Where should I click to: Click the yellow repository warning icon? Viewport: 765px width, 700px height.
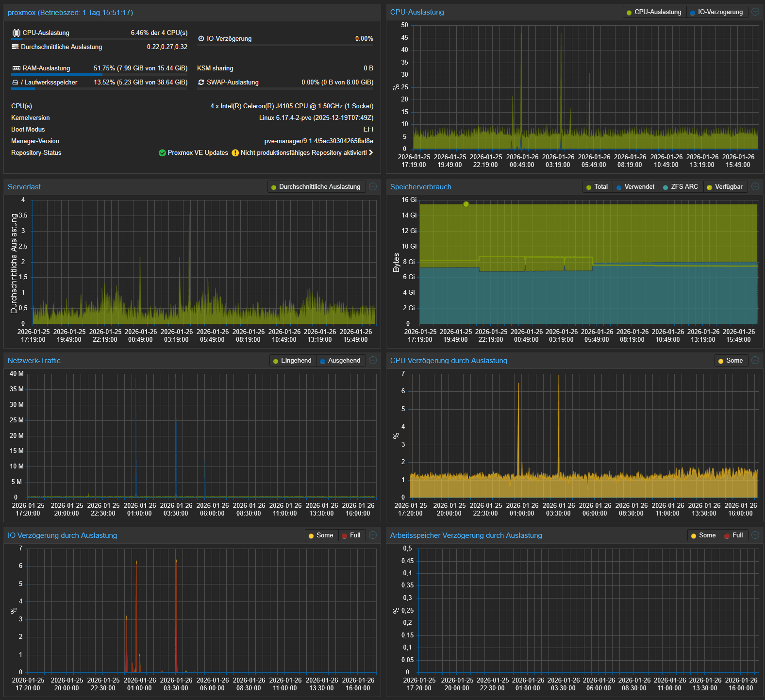pos(235,153)
